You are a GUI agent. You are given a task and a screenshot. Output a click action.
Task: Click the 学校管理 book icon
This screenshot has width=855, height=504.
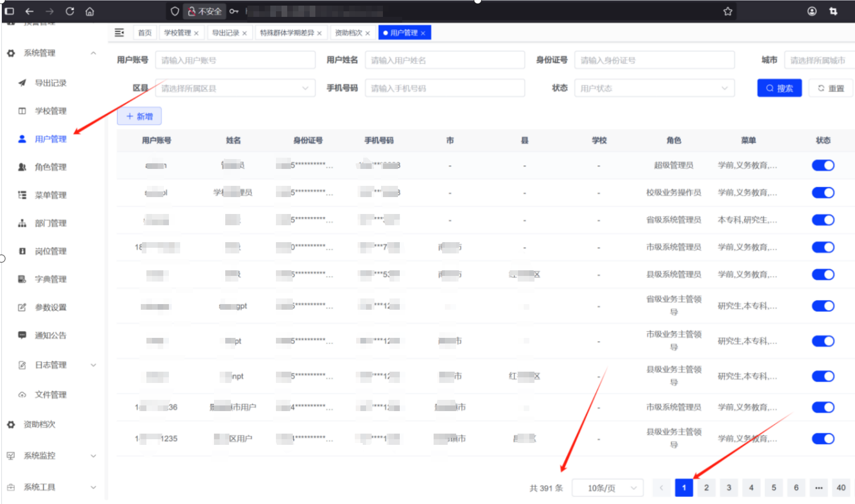pyautogui.click(x=22, y=111)
